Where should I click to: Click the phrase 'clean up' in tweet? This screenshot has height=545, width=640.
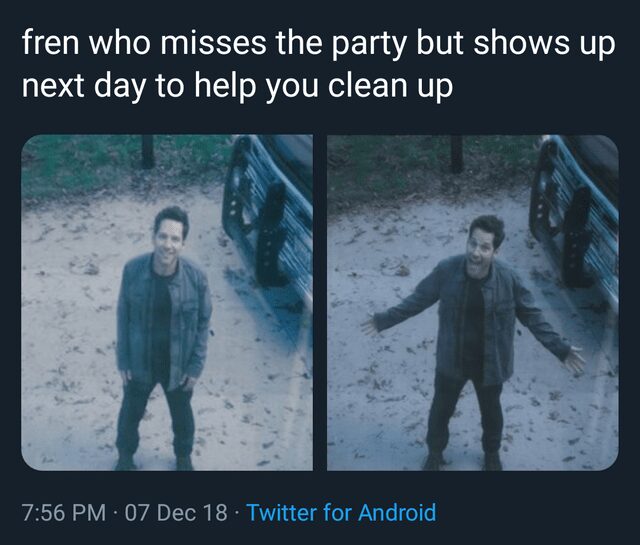(390, 86)
